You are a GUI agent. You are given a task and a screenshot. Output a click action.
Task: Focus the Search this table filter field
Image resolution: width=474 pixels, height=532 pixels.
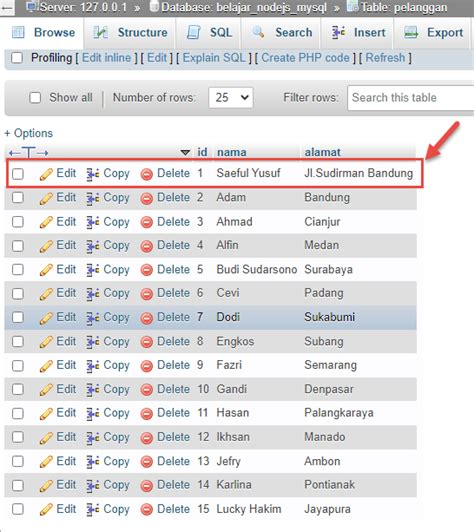[x=411, y=98]
